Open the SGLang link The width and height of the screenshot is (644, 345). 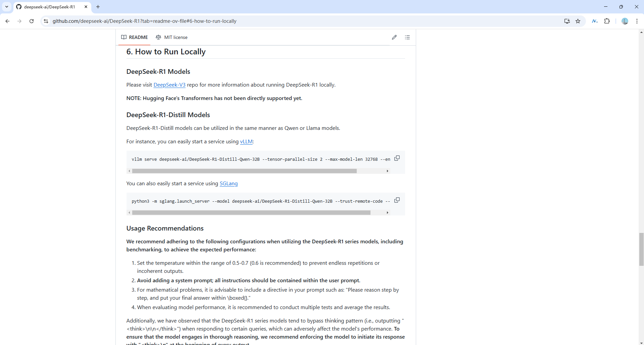pos(229,184)
